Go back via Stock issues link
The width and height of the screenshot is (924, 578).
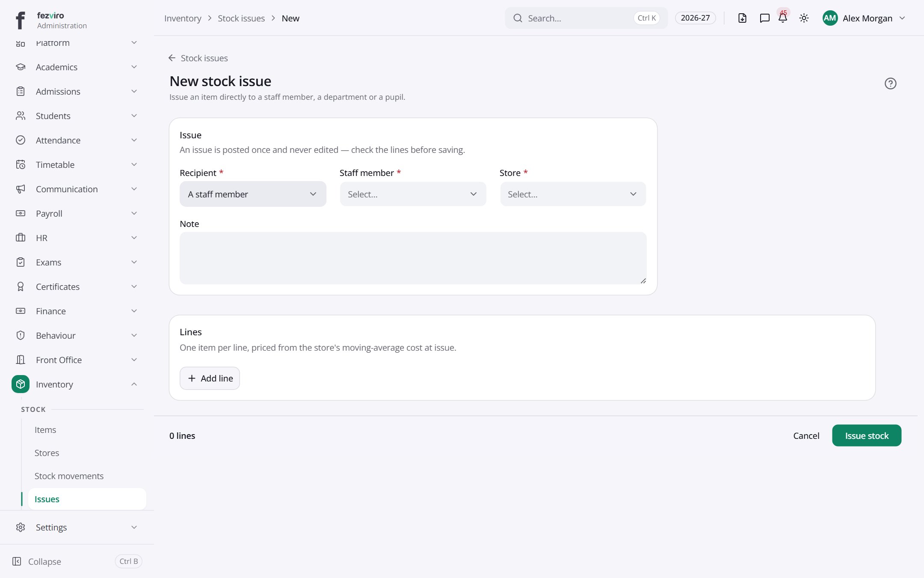pyautogui.click(x=198, y=58)
